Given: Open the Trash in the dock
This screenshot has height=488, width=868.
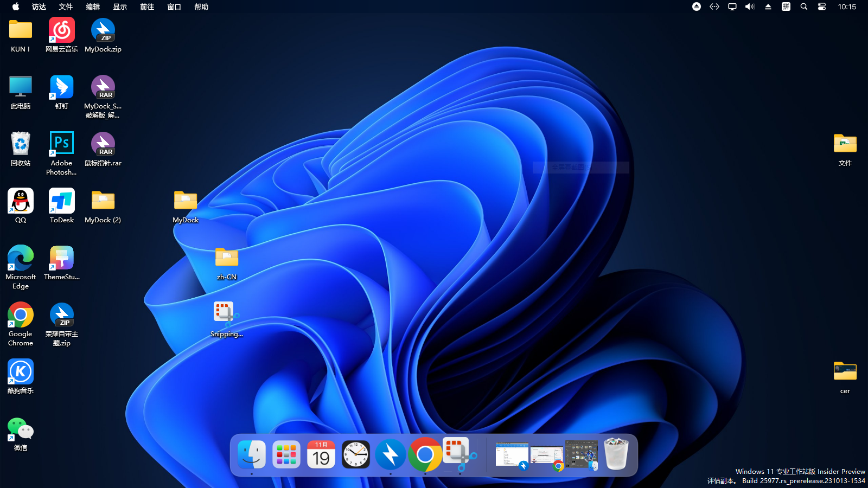Looking at the screenshot, I should (x=616, y=454).
